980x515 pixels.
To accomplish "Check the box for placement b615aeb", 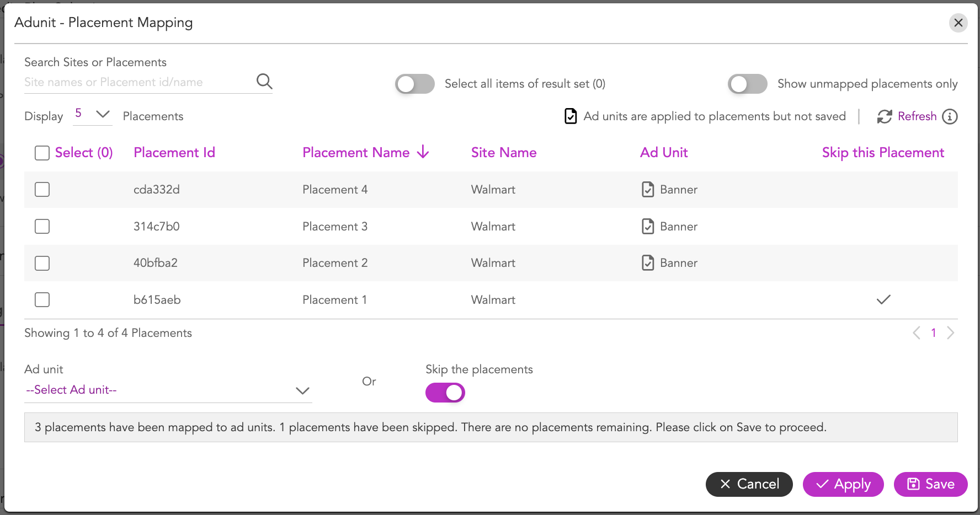I will click(42, 299).
